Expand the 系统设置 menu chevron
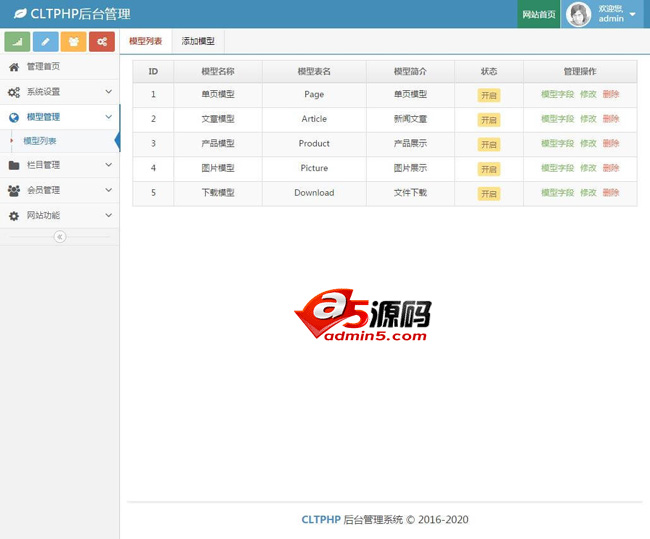The height and width of the screenshot is (539, 650). coord(109,92)
